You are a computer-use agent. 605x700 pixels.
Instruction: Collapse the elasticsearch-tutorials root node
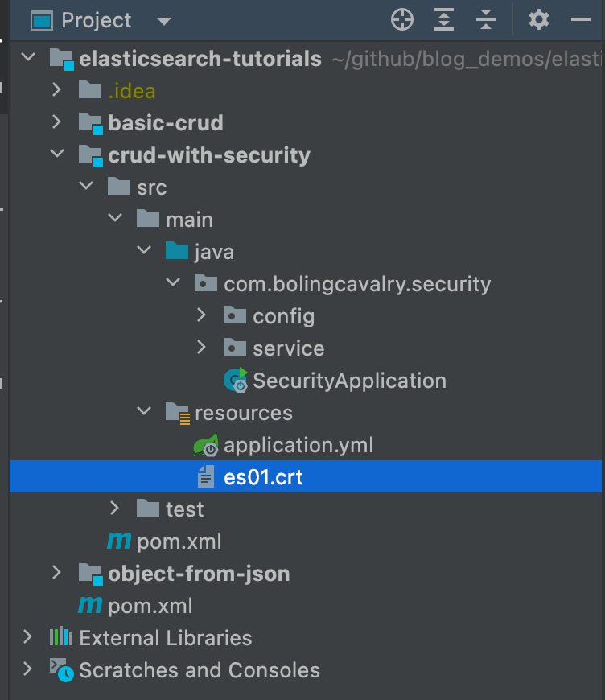[x=28, y=58]
